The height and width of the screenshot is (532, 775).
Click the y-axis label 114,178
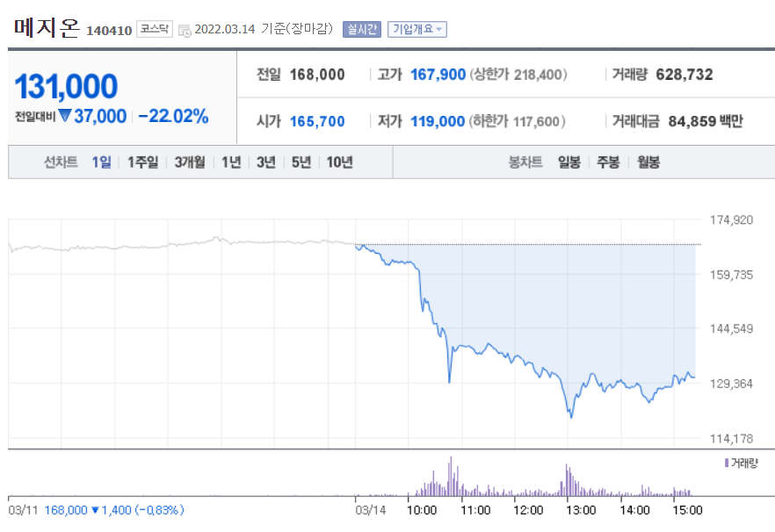point(731,438)
